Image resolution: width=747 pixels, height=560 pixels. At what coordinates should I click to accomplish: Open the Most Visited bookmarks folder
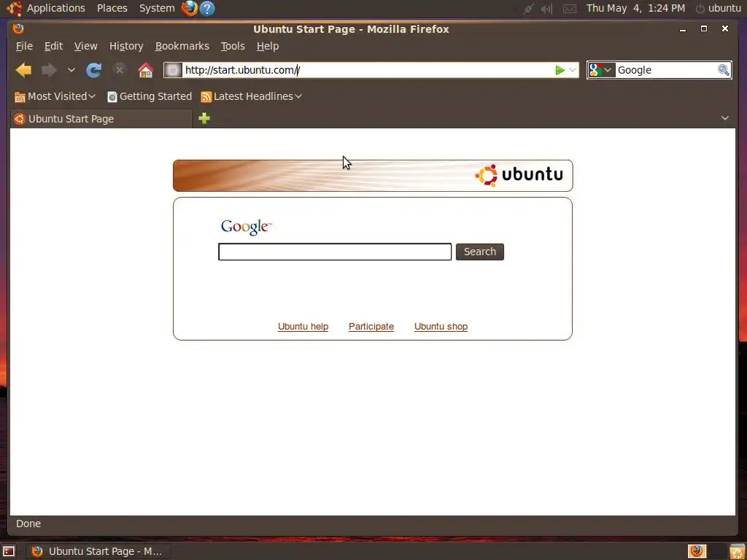[x=55, y=97]
